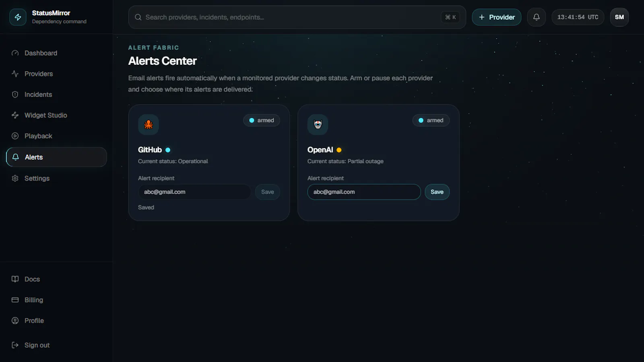644x362 pixels.
Task: Save the OpenAI alert recipient
Action: [x=437, y=192]
